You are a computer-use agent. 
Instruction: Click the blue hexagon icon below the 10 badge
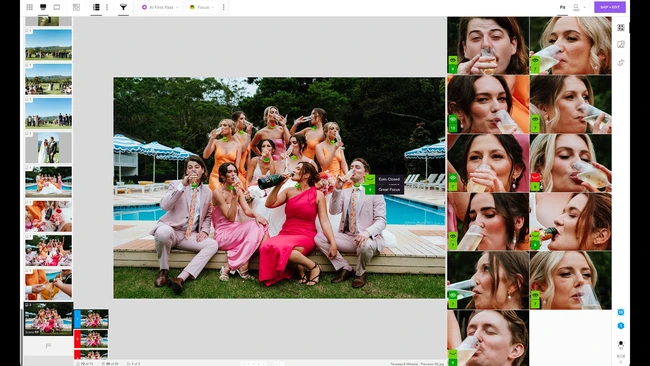pyautogui.click(x=621, y=326)
